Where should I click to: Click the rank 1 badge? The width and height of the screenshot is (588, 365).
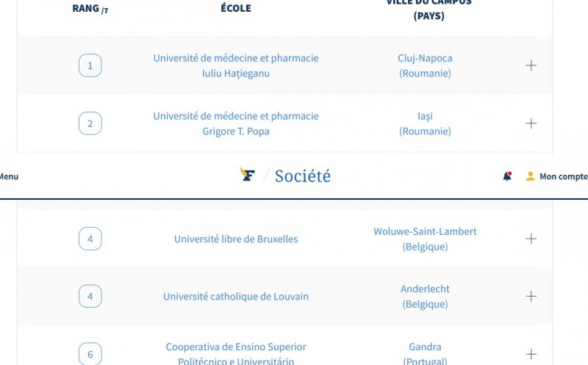pos(90,65)
